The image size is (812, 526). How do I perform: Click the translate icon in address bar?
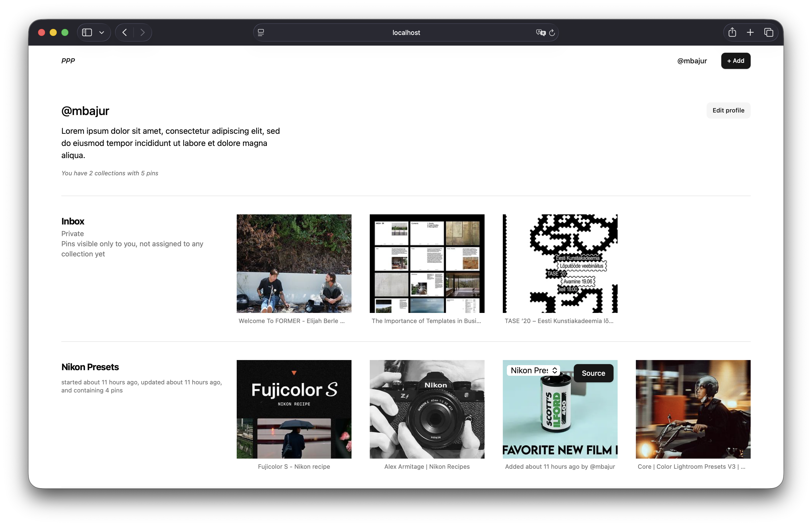click(540, 32)
